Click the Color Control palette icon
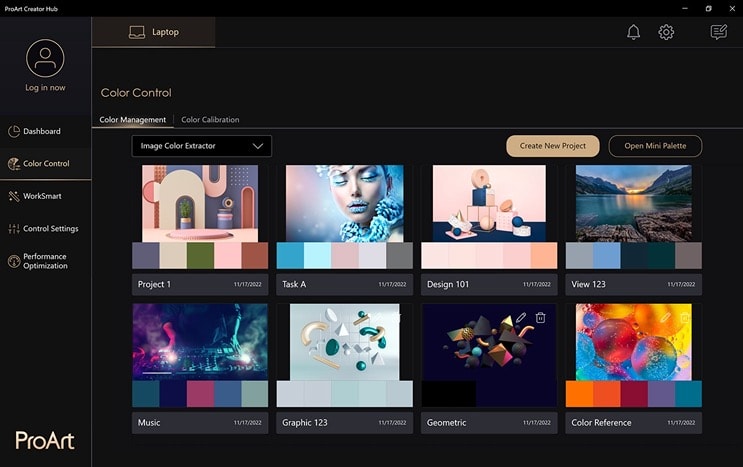Image resolution: width=743 pixels, height=467 pixels. [14, 164]
